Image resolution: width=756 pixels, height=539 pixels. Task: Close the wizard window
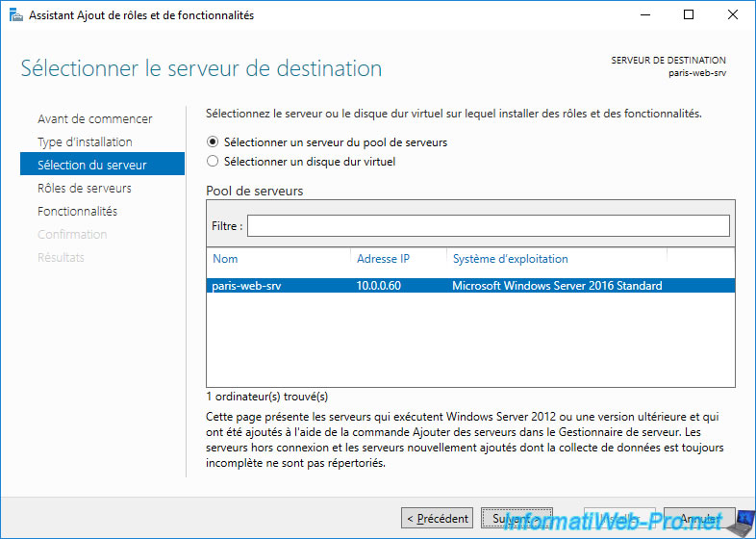pyautogui.click(x=732, y=15)
